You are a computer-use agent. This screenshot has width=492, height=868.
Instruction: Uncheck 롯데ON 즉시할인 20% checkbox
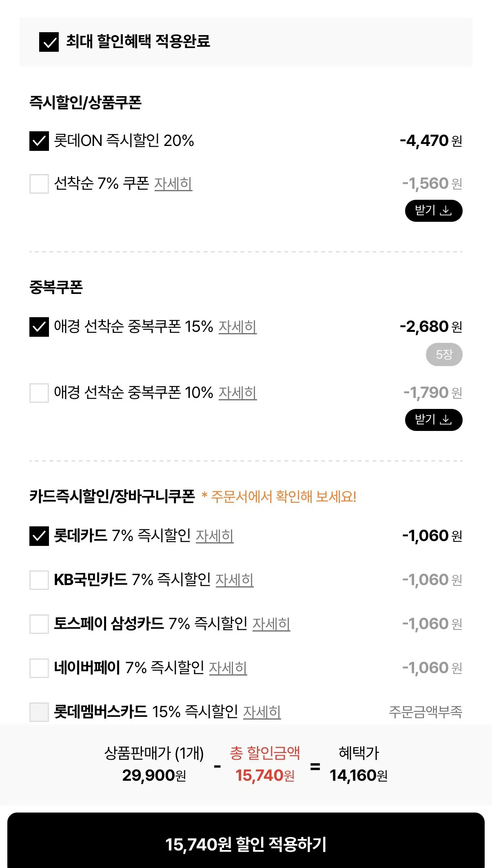click(x=39, y=141)
